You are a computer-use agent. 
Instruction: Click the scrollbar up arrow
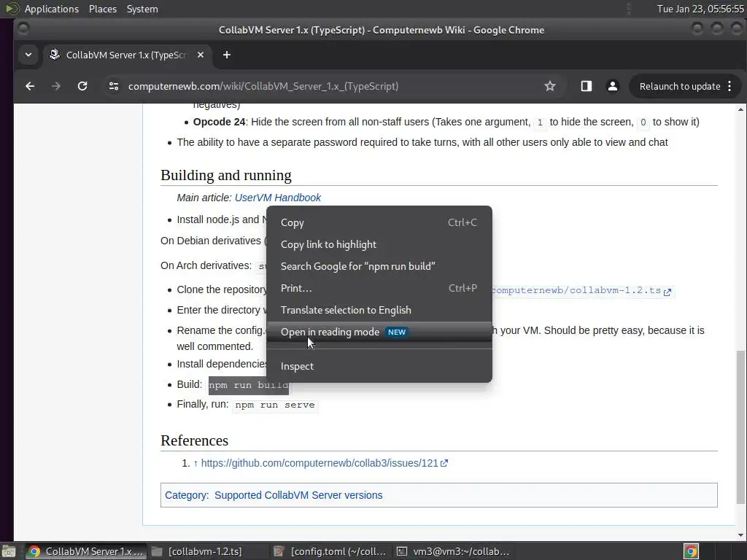pyautogui.click(x=740, y=109)
